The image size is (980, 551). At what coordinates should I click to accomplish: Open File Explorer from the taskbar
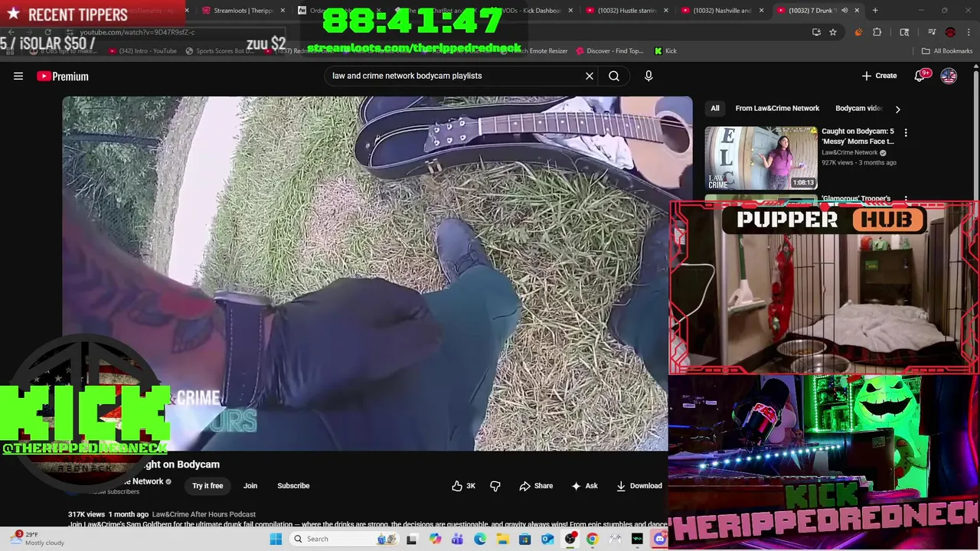click(x=502, y=539)
